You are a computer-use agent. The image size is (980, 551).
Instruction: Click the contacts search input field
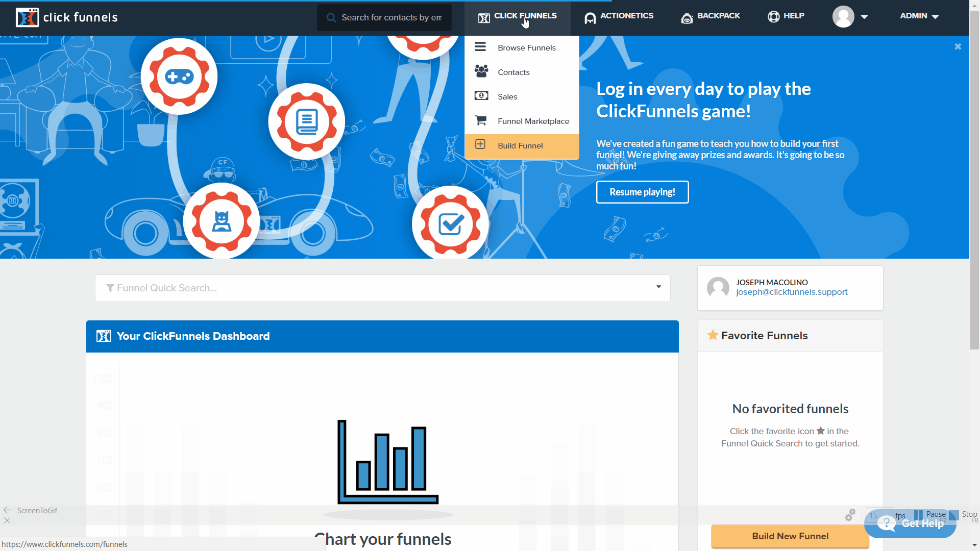point(390,18)
